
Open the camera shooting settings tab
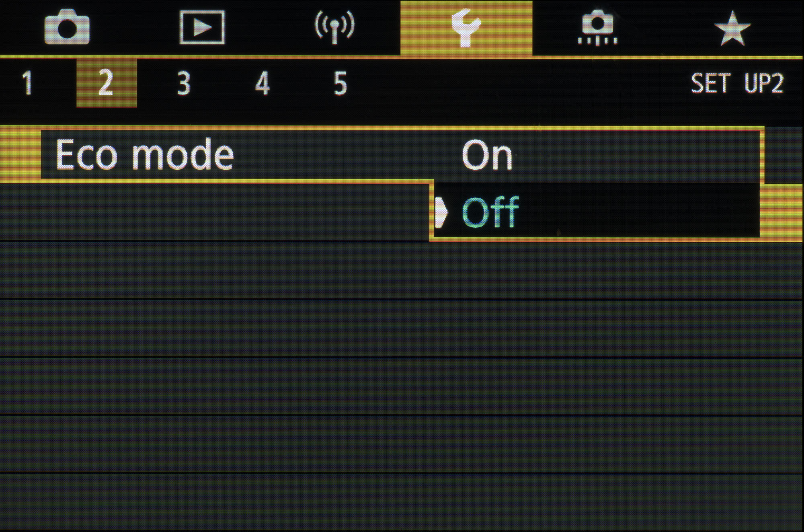click(67, 28)
